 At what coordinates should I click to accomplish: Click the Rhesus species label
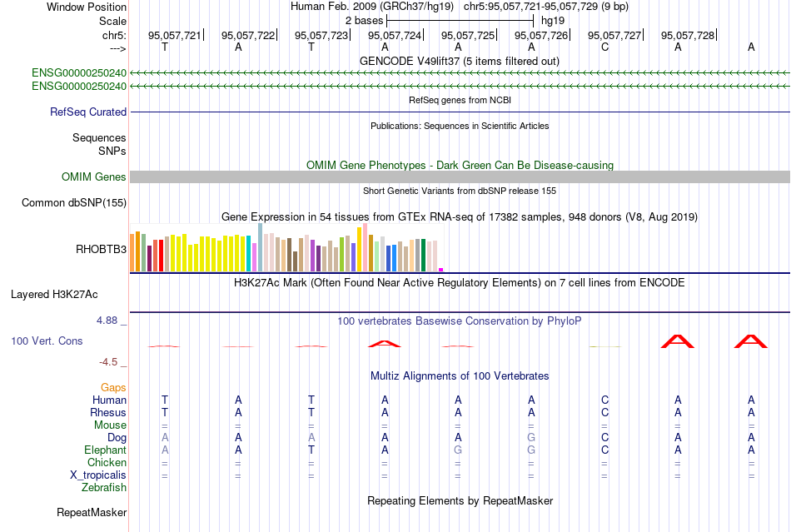click(x=108, y=412)
